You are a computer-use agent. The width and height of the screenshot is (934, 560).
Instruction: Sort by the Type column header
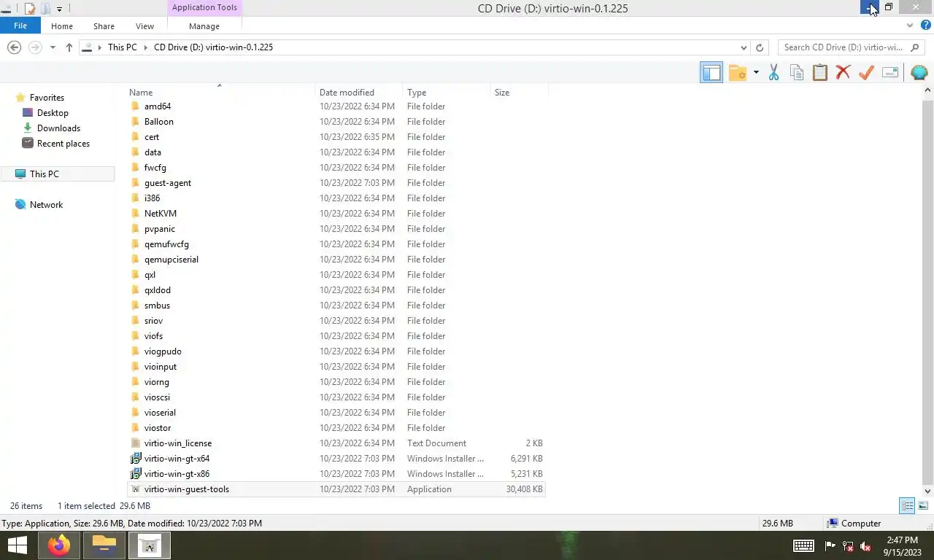pyautogui.click(x=447, y=93)
